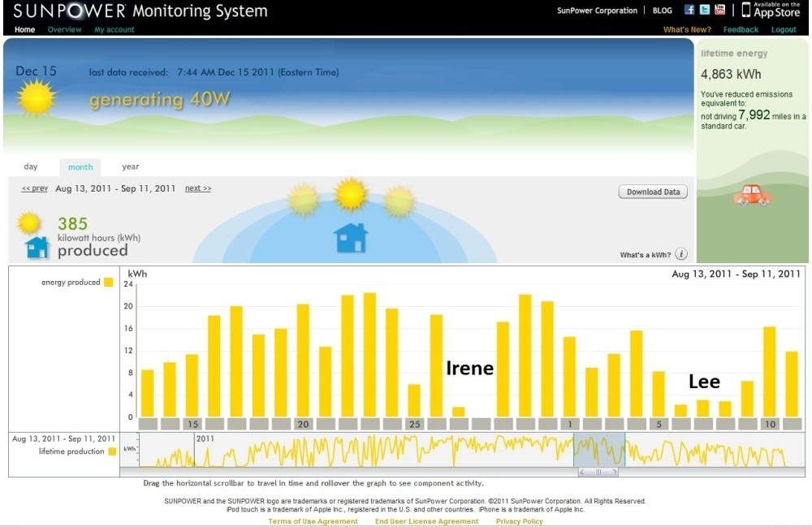The width and height of the screenshot is (812, 527).
Task: Click the 2011 year marker on the timeline
Action: click(205, 438)
